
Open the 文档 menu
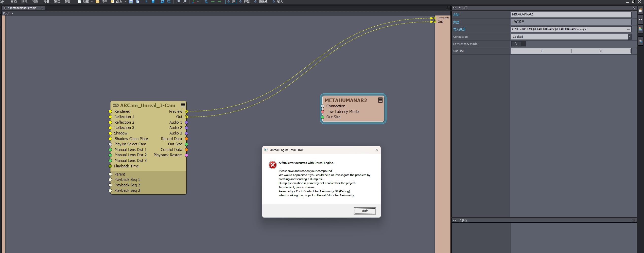pyautogui.click(x=13, y=2)
